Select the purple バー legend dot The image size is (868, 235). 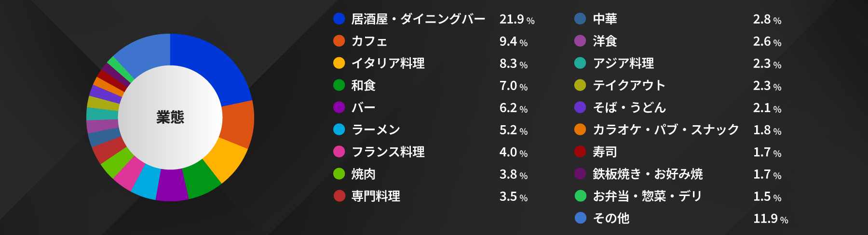[x=339, y=107]
